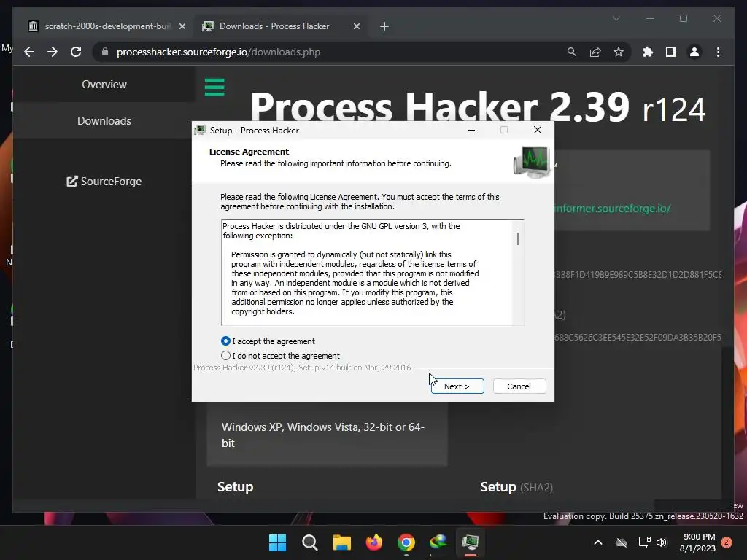Open Downloads in site sidebar
The width and height of the screenshot is (747, 560).
point(104,121)
